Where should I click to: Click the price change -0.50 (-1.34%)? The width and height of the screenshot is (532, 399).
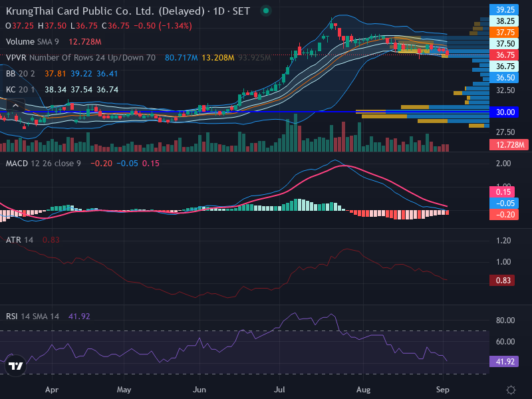pos(163,26)
